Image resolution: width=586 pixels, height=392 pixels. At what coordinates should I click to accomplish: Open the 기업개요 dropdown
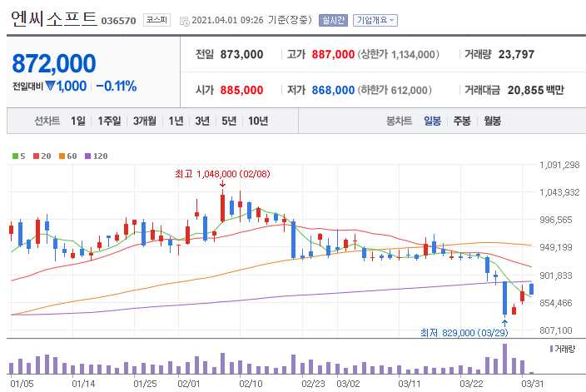point(375,20)
